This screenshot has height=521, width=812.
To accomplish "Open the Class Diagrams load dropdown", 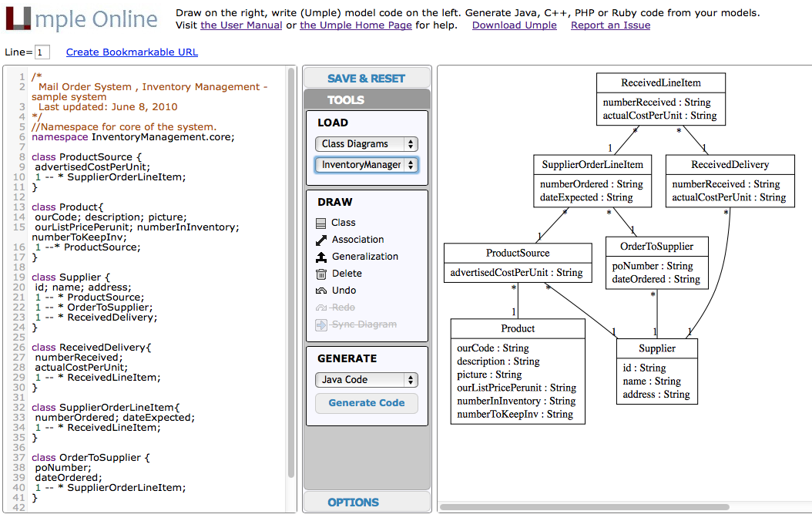I will [366, 143].
